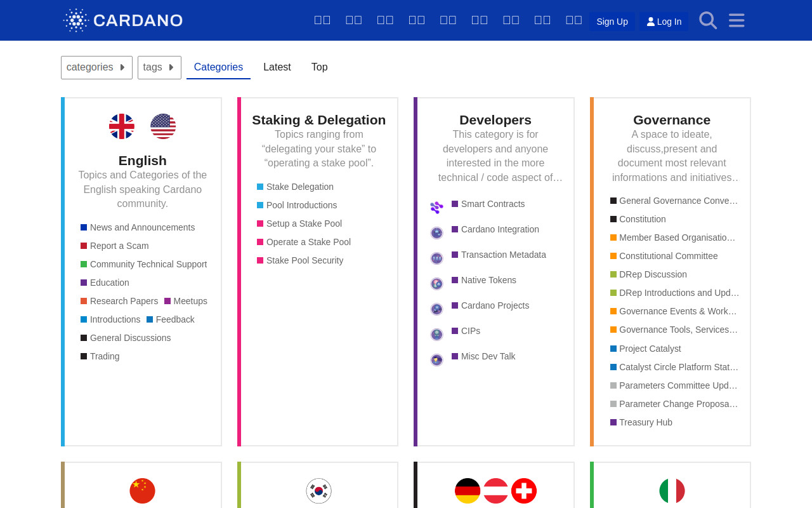This screenshot has height=508, width=812.
Task: Open DRep Discussion subcategory
Action: (x=648, y=274)
